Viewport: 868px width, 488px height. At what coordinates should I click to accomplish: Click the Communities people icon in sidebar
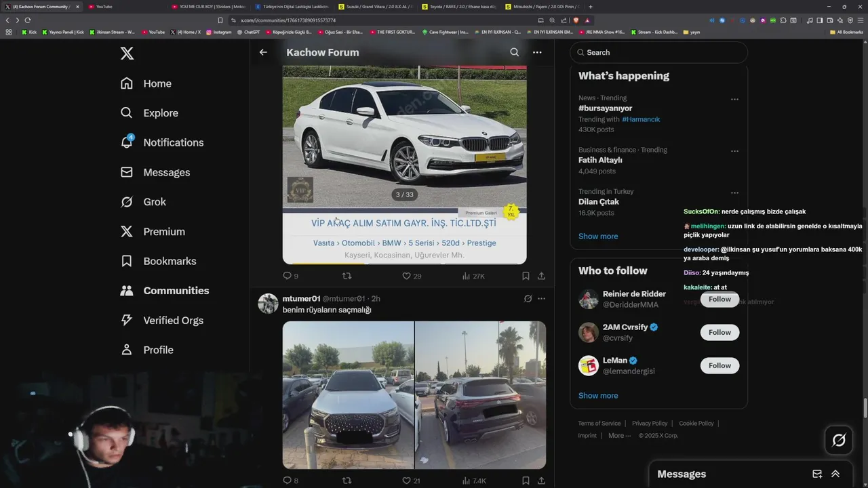pyautogui.click(x=126, y=291)
